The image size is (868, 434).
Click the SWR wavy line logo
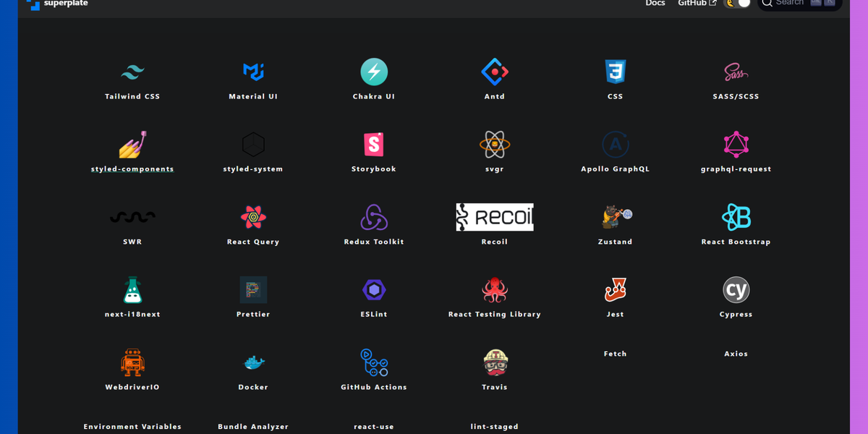(x=132, y=217)
